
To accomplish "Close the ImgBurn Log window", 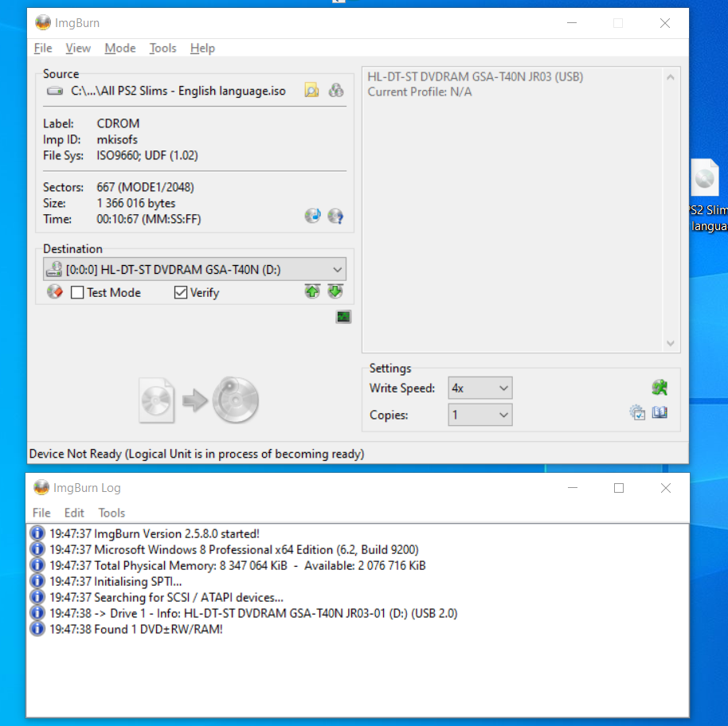I will click(665, 488).
